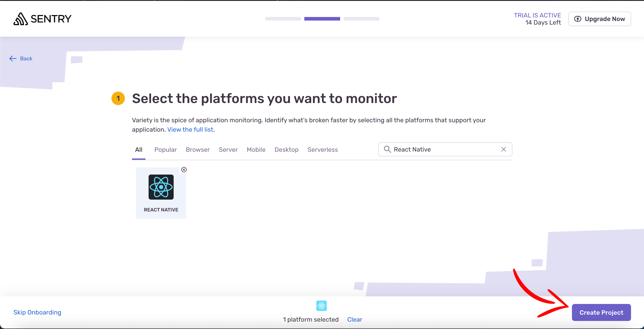
Task: Click the '14 Days Left' text
Action: tap(543, 23)
